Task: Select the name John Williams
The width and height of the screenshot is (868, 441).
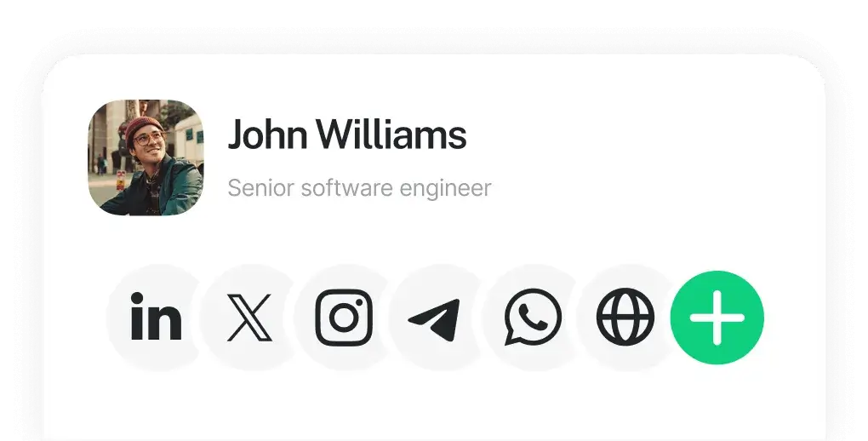Action: [x=347, y=134]
